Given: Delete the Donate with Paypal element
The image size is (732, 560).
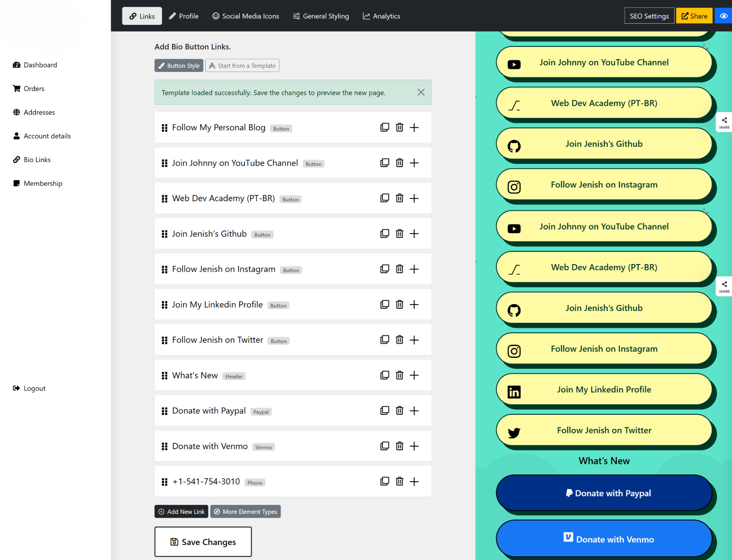Looking at the screenshot, I should [399, 411].
